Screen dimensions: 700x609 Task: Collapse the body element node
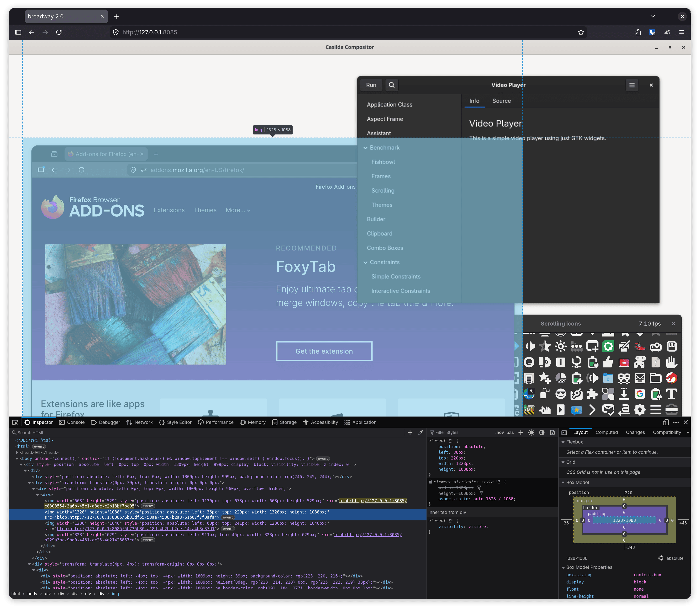pos(17,459)
